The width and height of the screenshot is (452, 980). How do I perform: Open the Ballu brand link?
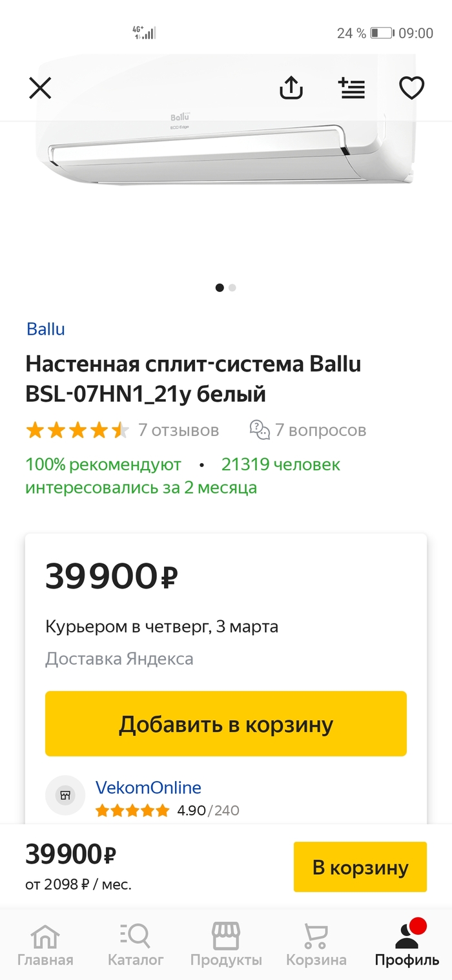45,329
